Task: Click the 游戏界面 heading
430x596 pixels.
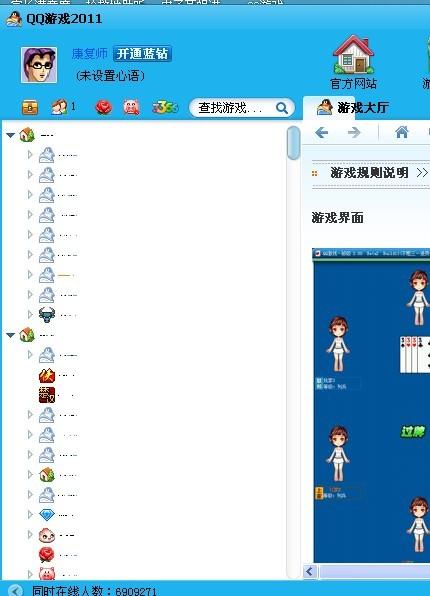Action: tap(338, 218)
